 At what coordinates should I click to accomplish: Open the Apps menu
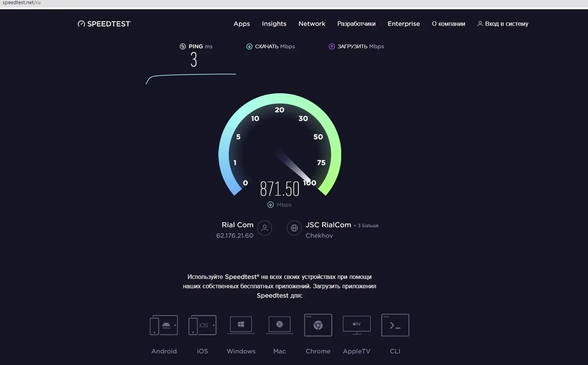[x=242, y=24]
